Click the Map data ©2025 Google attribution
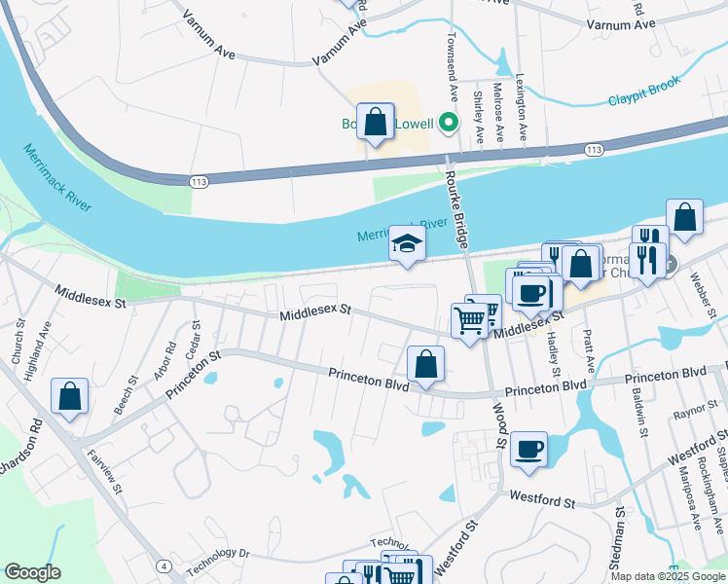This screenshot has width=728, height=584. (668, 576)
